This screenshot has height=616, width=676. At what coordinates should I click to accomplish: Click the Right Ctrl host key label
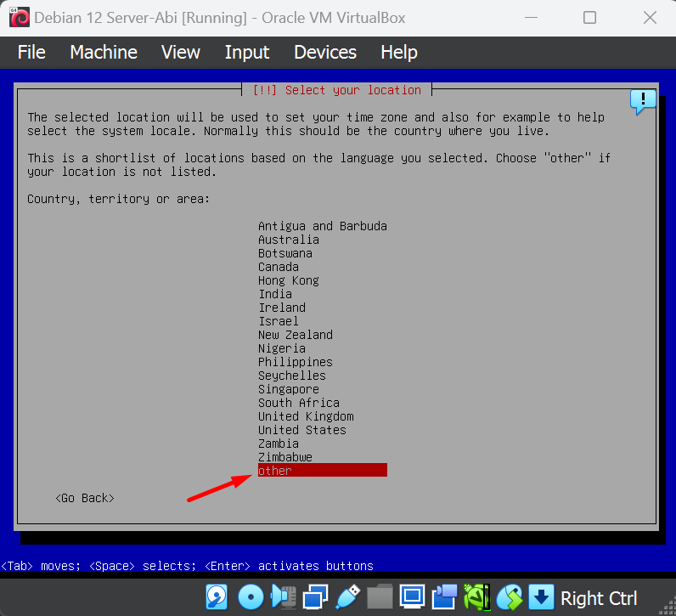tap(599, 599)
